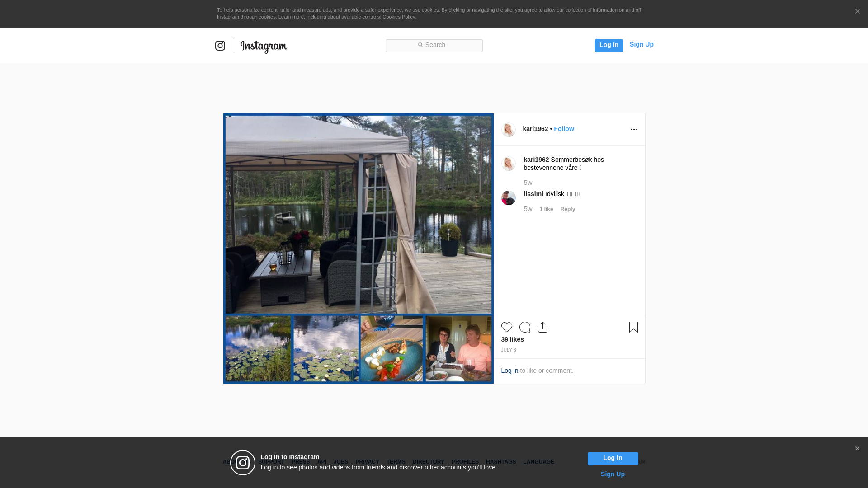Open kari1962 username in post header
The image size is (868, 488).
pyautogui.click(x=535, y=129)
